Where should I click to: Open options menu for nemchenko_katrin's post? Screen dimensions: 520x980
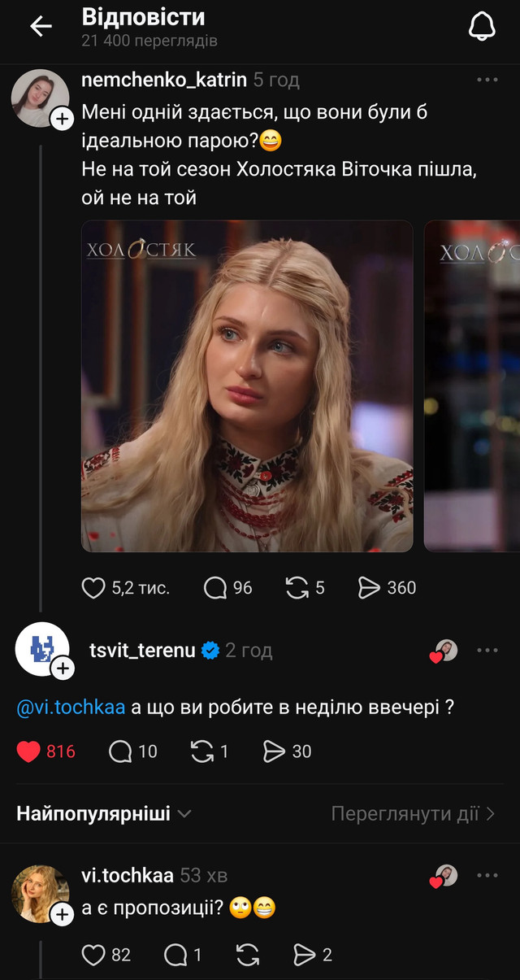point(487,78)
